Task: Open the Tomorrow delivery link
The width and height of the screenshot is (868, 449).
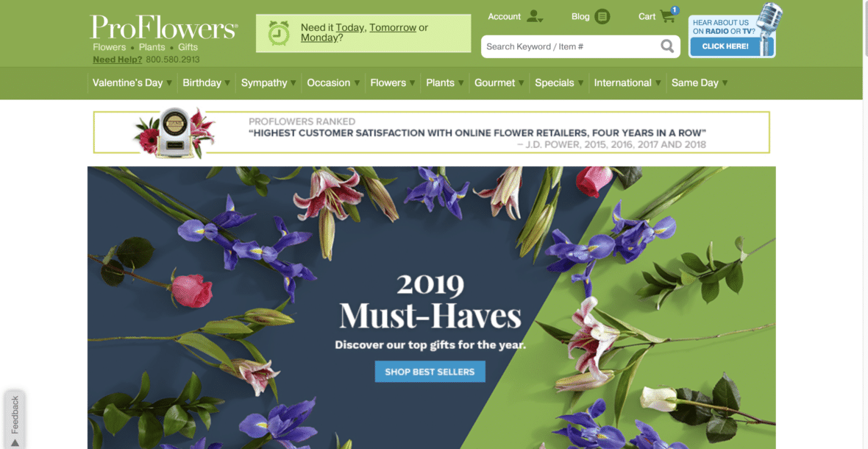Action: (x=393, y=26)
